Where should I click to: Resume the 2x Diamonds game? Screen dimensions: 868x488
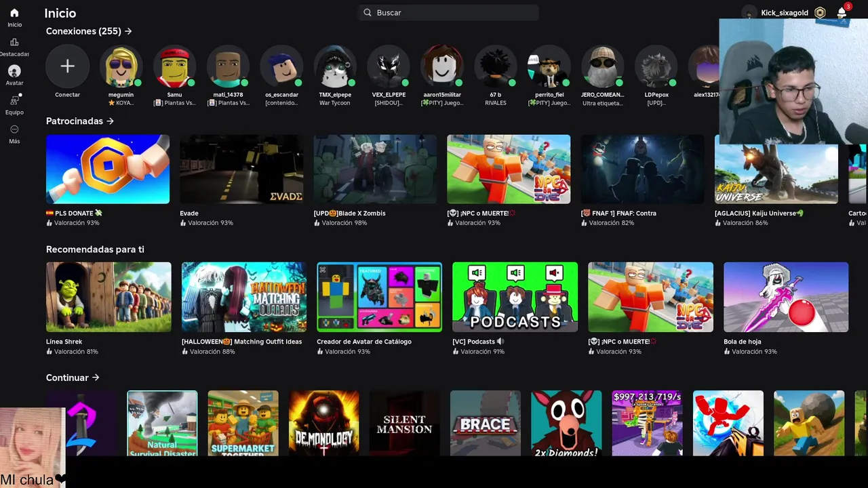566,423
